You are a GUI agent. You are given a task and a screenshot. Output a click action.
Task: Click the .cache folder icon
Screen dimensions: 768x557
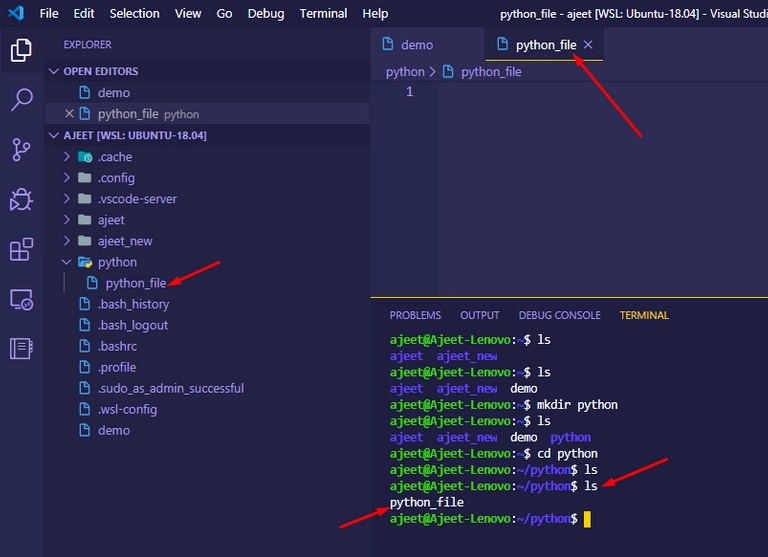pos(85,157)
